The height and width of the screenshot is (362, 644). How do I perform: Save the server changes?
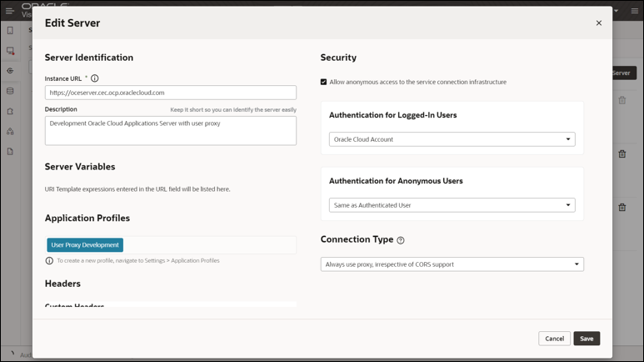[x=587, y=339]
